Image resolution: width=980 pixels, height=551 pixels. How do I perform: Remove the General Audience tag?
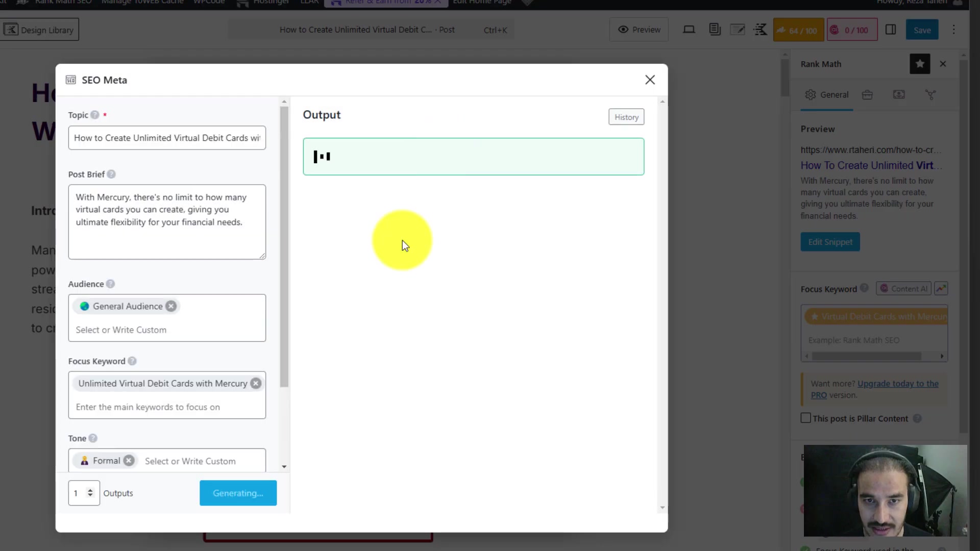click(x=171, y=306)
